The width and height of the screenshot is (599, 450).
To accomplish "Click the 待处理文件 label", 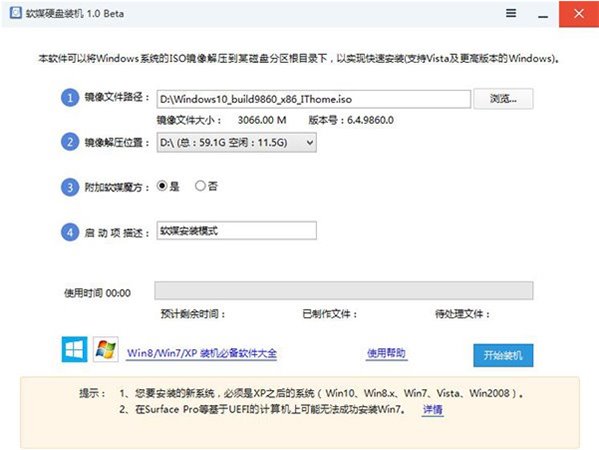I will point(462,314).
